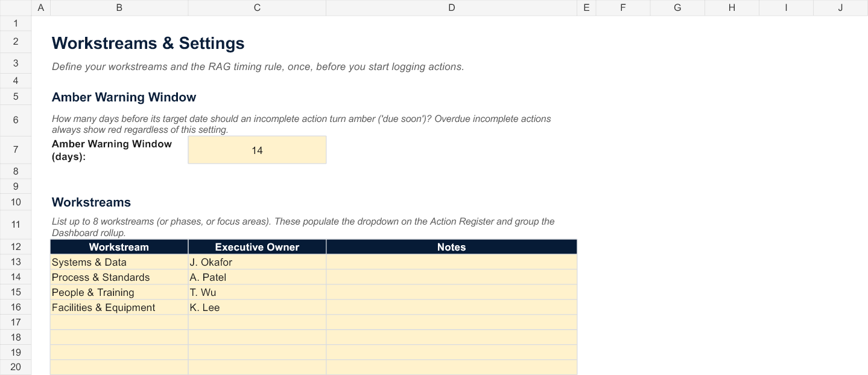The width and height of the screenshot is (868, 375).
Task: Select row 2 header
Action: 16,42
